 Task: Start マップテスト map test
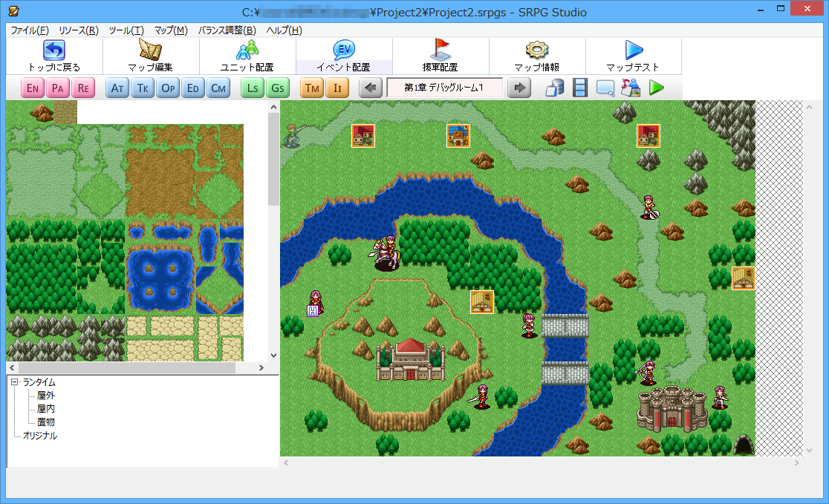coord(634,56)
